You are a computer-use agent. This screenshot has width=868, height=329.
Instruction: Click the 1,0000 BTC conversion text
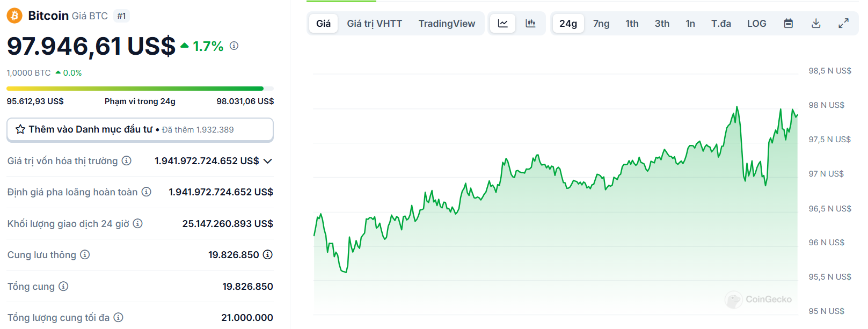click(x=28, y=72)
